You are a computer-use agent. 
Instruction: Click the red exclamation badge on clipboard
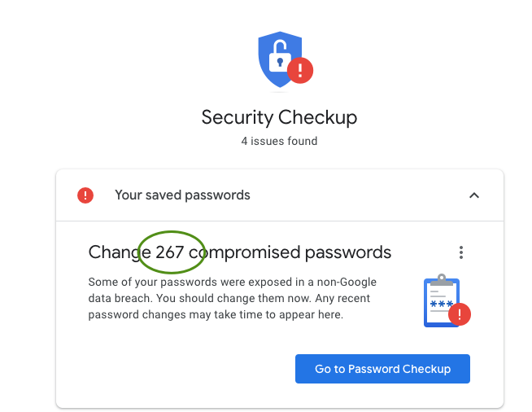pos(460,314)
